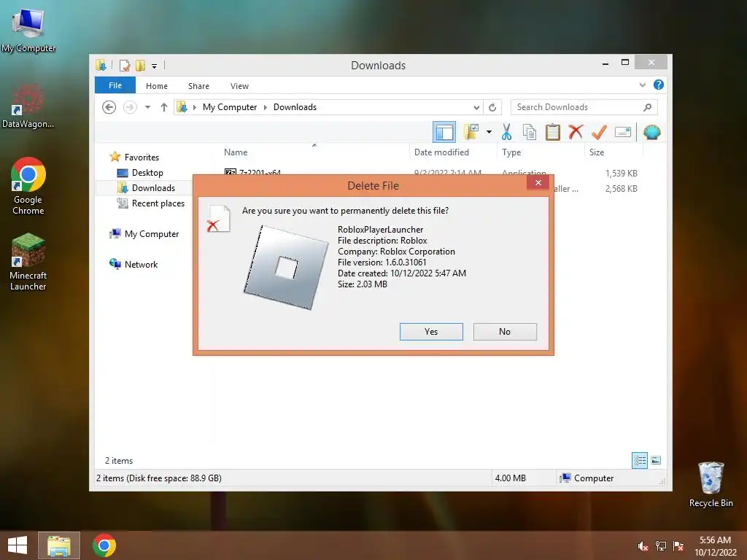Sort by the Type column header
Image resolution: width=747 pixels, height=560 pixels.
(x=511, y=152)
